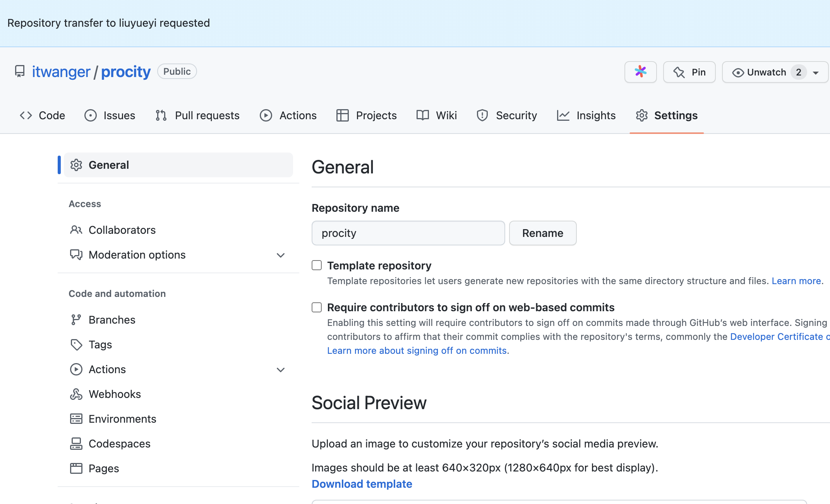
Task: Open the procity repository link
Action: (126, 72)
